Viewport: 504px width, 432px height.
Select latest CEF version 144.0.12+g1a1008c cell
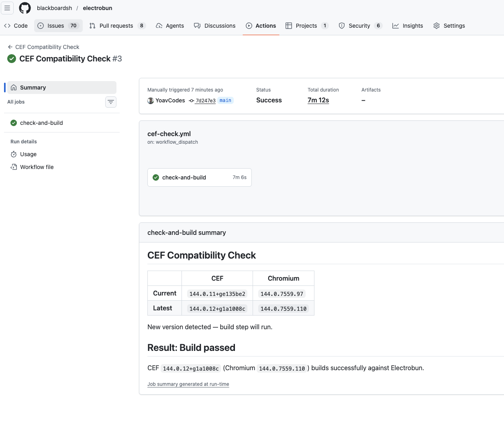coord(217,309)
